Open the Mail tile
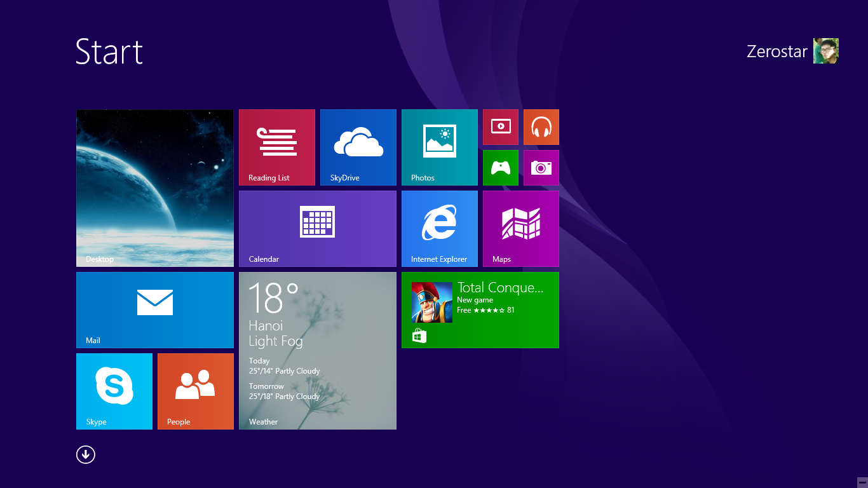The height and width of the screenshot is (488, 868). pyautogui.click(x=155, y=310)
